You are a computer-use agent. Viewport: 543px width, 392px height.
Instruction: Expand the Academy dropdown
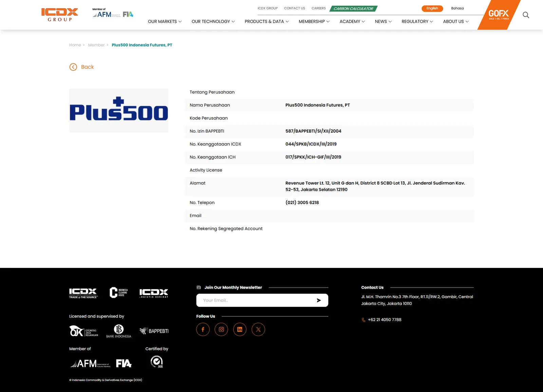click(x=352, y=21)
